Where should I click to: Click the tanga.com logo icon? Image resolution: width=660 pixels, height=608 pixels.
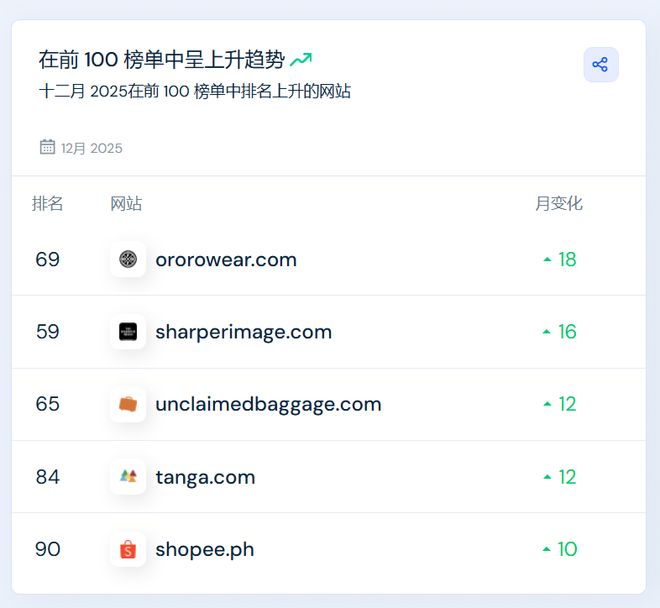click(128, 477)
